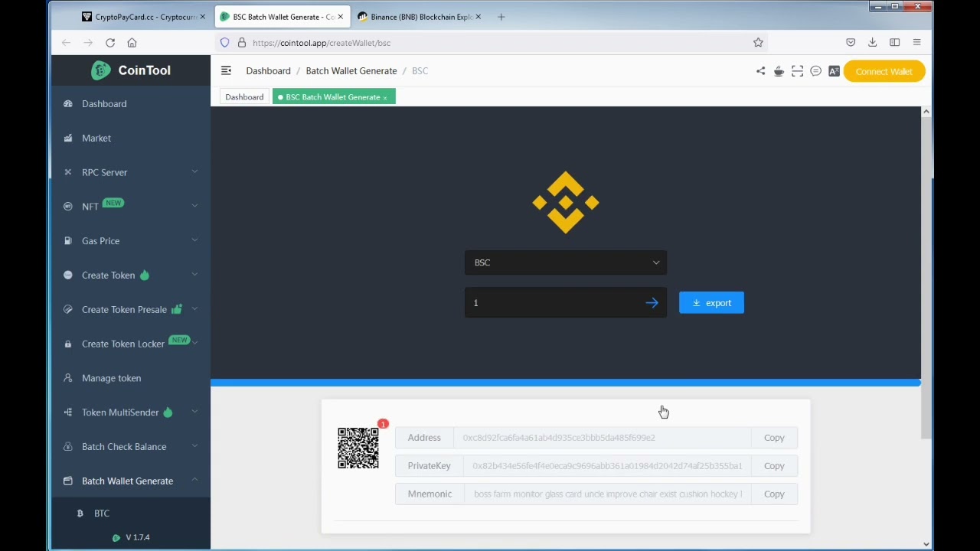Copy the PrivateKey
980x551 pixels.
pos(774,466)
